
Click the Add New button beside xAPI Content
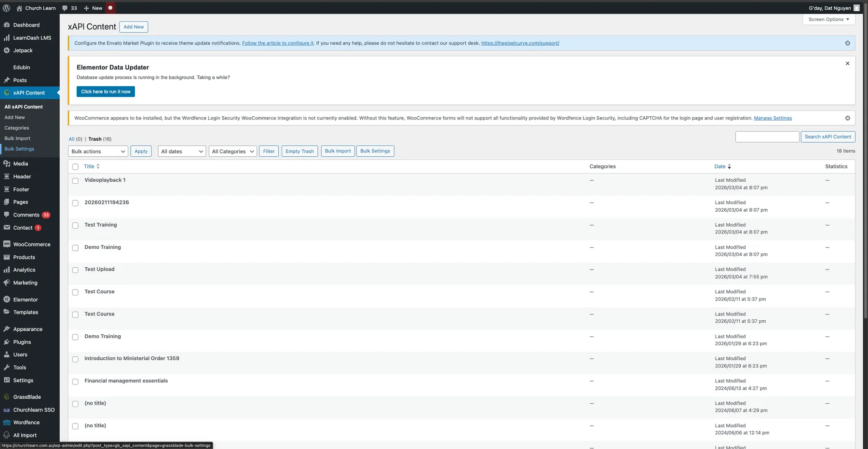tap(134, 27)
